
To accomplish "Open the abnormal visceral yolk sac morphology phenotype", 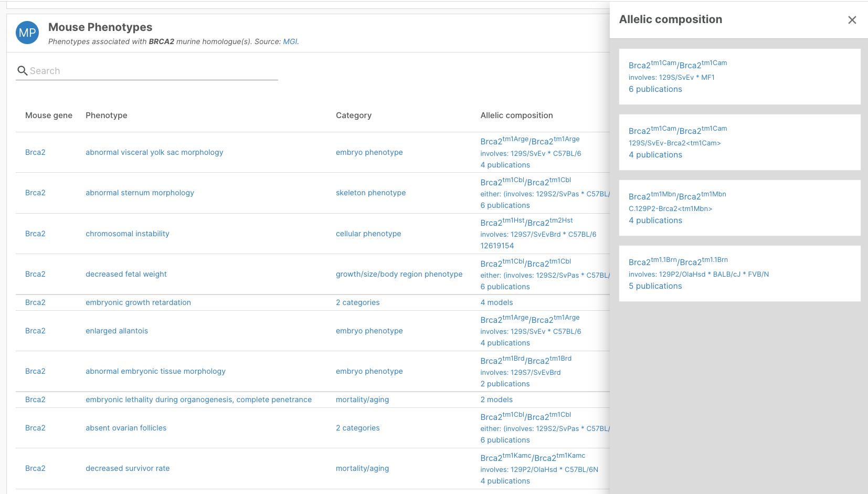I will pos(154,152).
